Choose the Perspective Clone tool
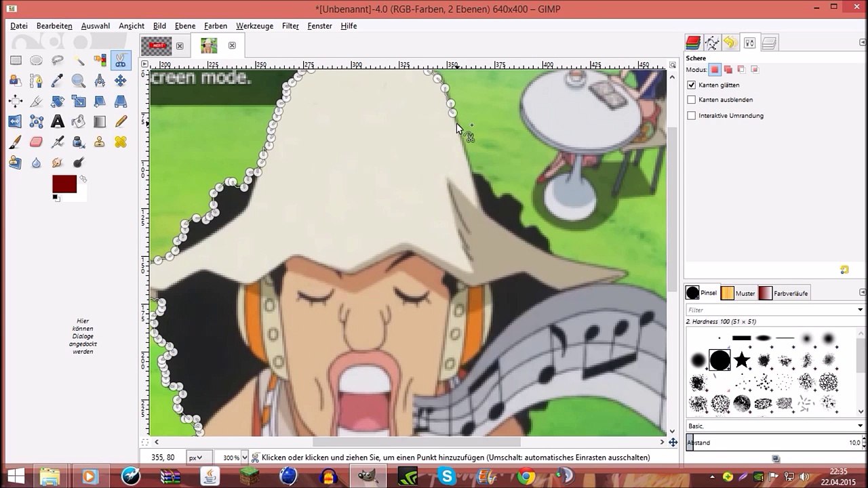The width and height of the screenshot is (868, 488). [16, 162]
